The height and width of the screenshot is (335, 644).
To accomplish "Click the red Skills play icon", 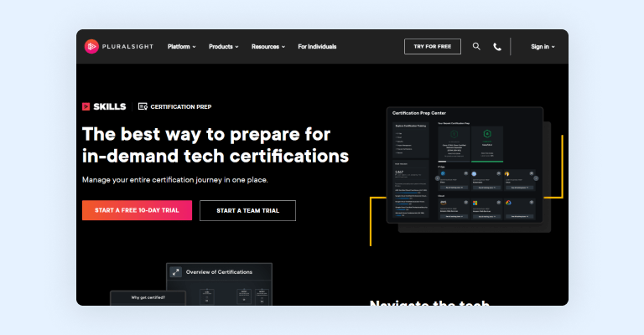I will coord(86,106).
